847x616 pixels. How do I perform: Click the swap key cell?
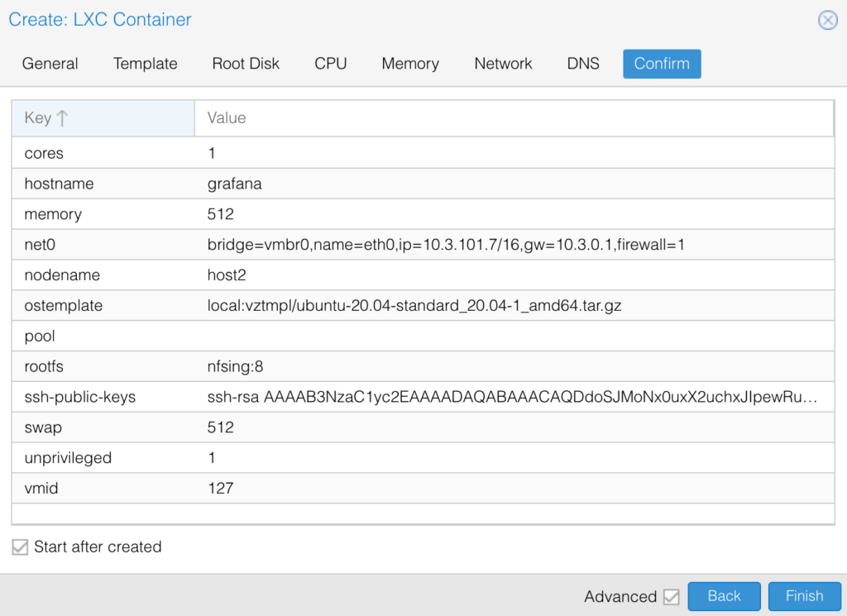pos(103,427)
